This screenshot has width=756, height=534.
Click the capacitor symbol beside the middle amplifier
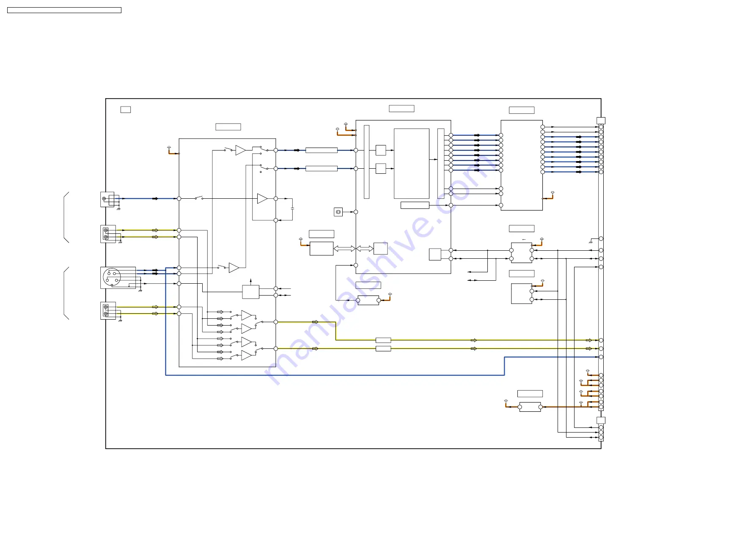coord(292,208)
